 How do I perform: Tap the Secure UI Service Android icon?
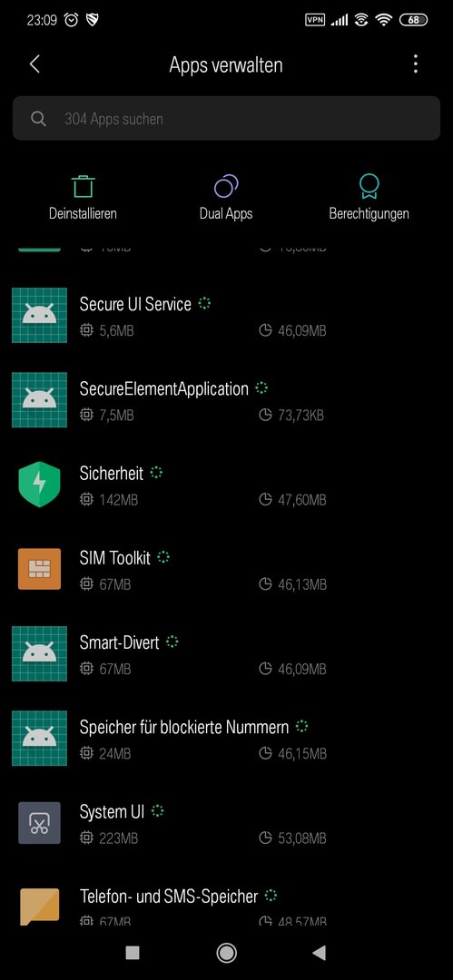(39, 315)
